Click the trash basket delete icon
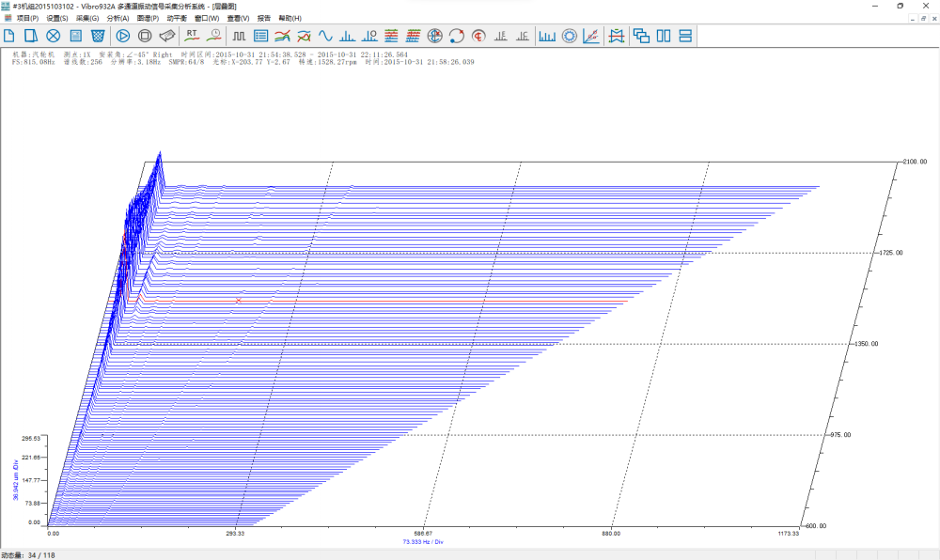 click(x=98, y=36)
